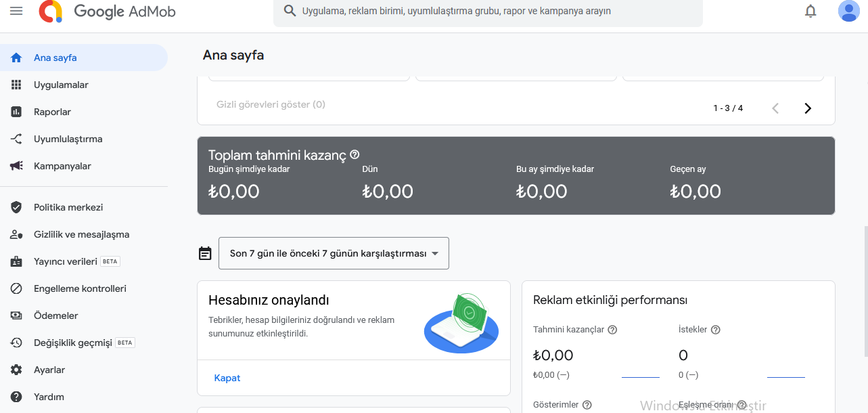Open Ödemeler in sidebar
Image resolution: width=868 pixels, height=413 pixels.
84,316
